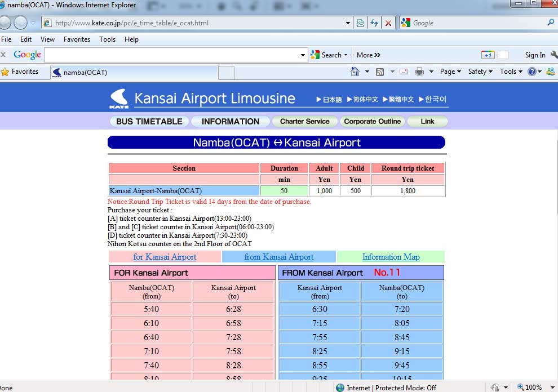This screenshot has width=558, height=392.
Task: Click the 100% zoom level button
Action: (x=529, y=387)
